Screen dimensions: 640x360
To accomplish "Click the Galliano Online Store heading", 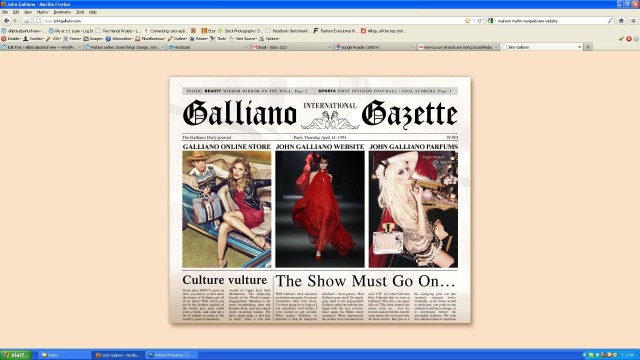I will tap(227, 147).
